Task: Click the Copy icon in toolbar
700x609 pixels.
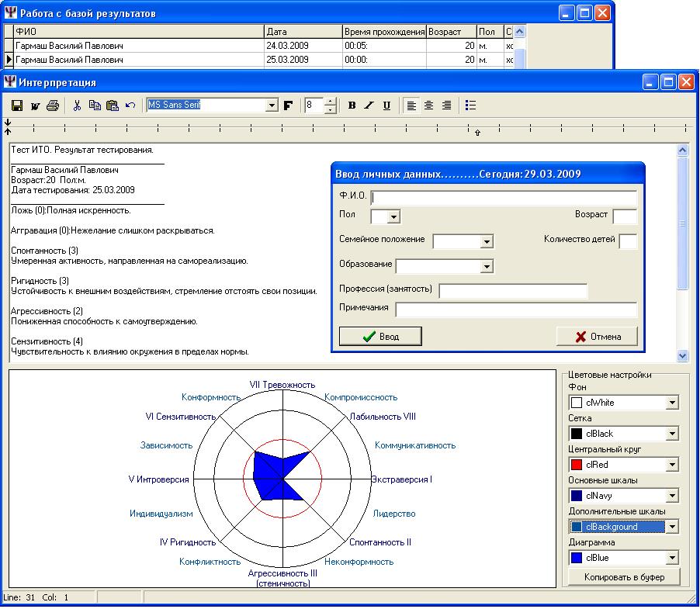Action: [x=95, y=106]
